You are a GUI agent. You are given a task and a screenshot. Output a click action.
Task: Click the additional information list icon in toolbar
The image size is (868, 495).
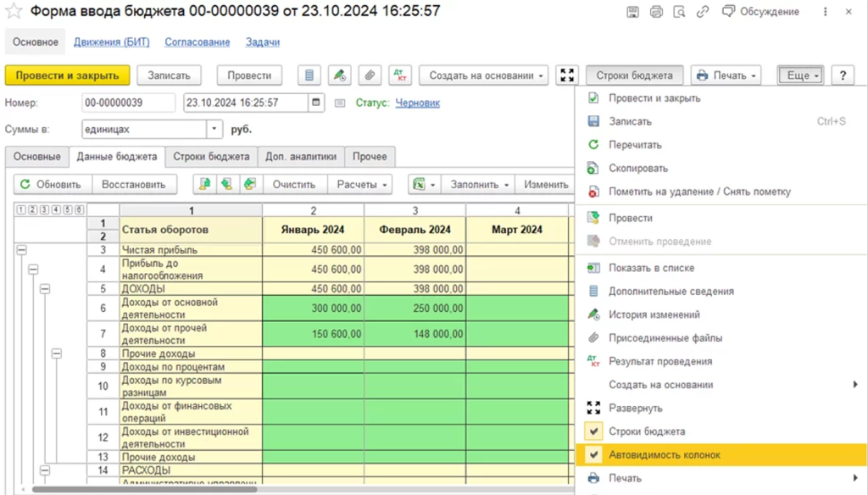coord(309,75)
